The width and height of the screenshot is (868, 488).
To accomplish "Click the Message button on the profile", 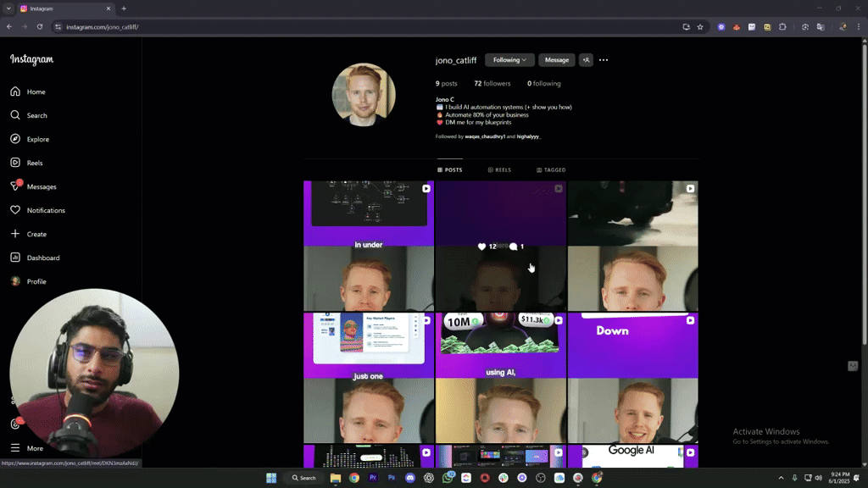I will (x=556, y=60).
